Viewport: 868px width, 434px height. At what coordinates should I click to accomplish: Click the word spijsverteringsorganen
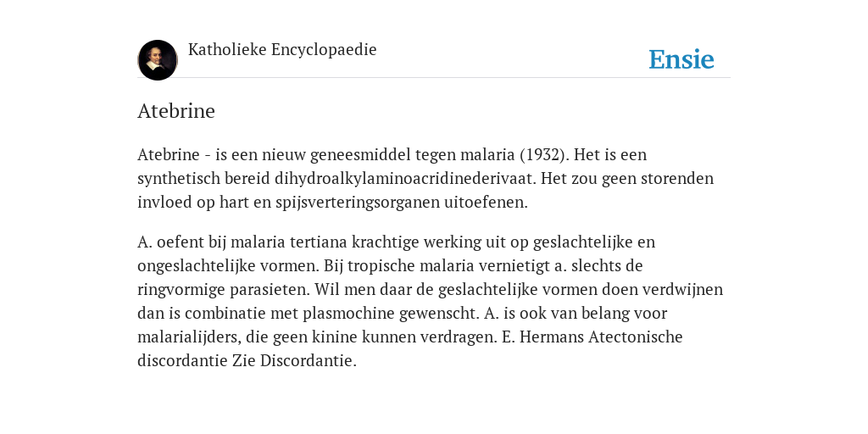pyautogui.click(x=358, y=203)
